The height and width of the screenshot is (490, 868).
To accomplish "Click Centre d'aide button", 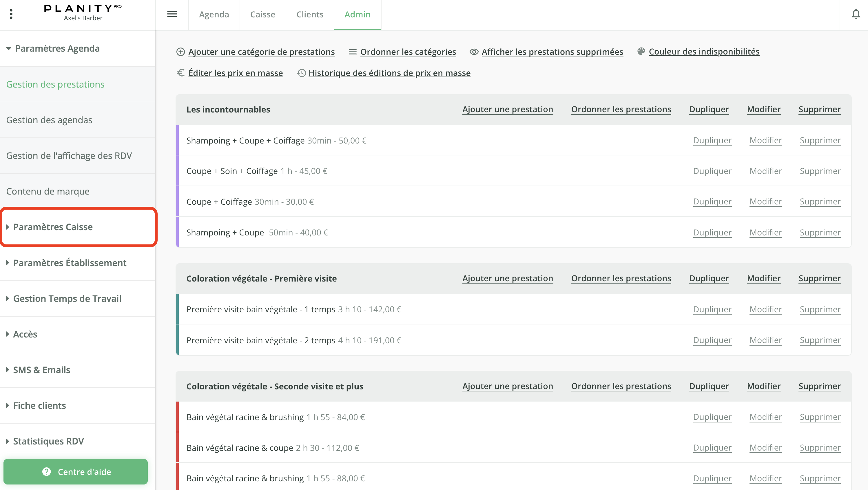I will pos(76,471).
